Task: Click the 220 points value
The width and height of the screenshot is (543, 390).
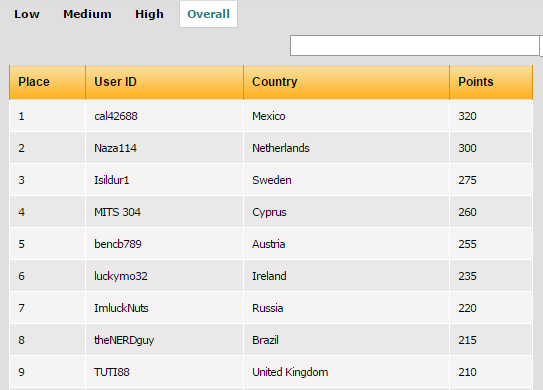Action: click(468, 308)
